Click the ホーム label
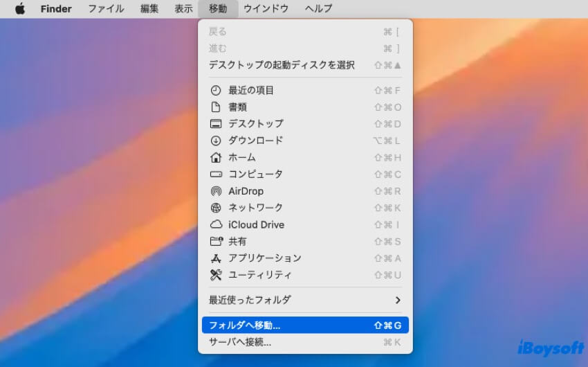 point(242,157)
